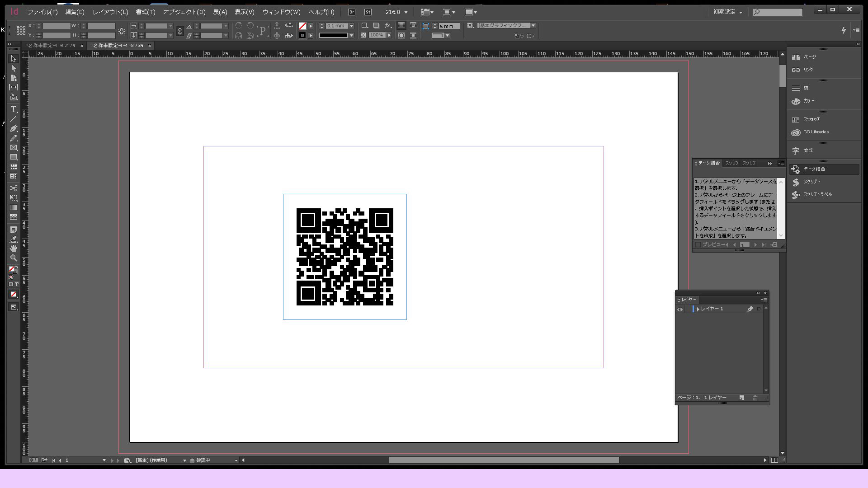
Task: Open the 初期設定 workspace dropdown
Action: 728,12
